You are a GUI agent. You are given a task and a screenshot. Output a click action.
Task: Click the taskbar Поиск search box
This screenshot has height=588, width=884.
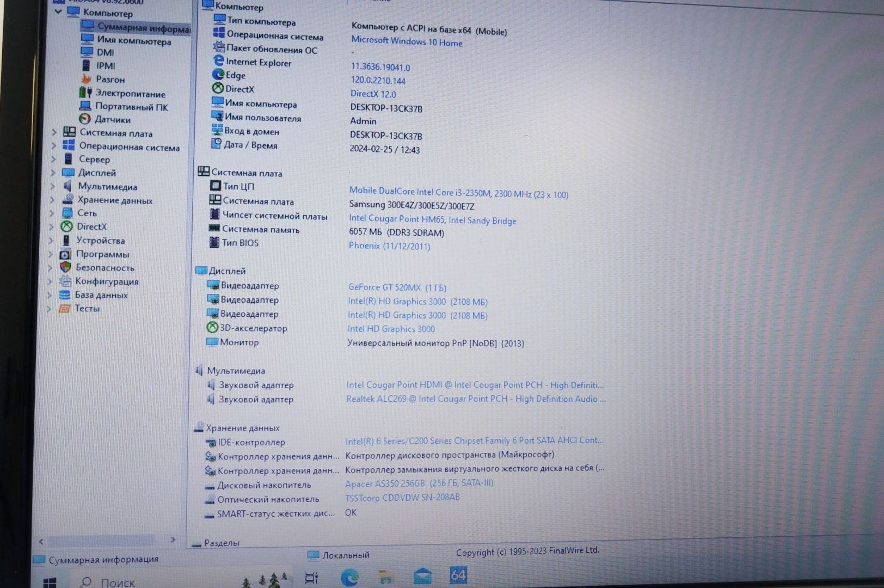pos(117,583)
